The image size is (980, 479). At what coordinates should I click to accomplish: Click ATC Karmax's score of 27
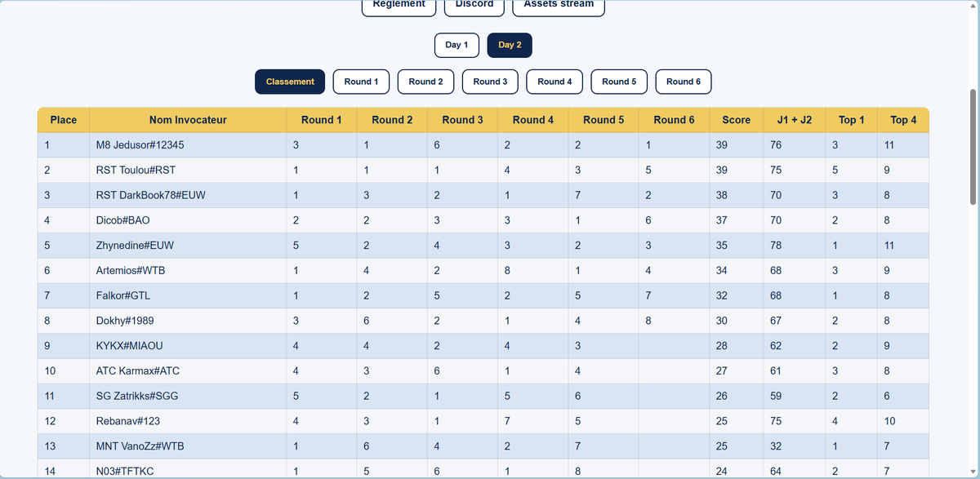(722, 371)
